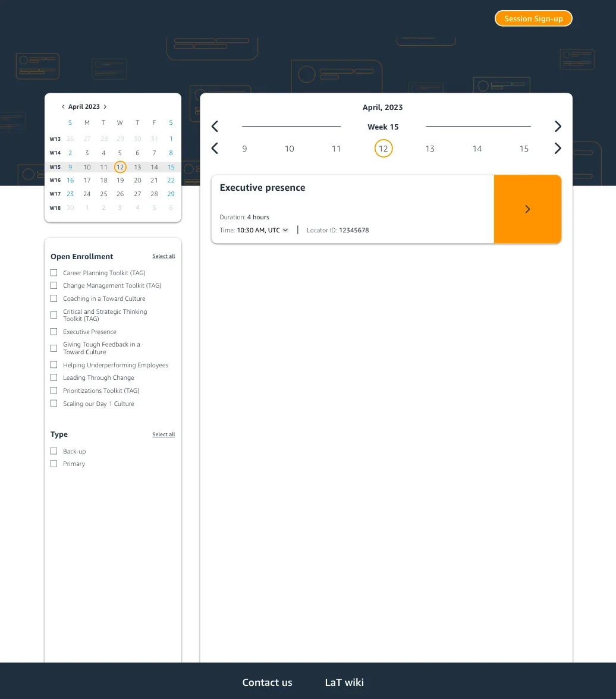The width and height of the screenshot is (616, 699).
Task: Select Helping Underperforming Employees checkbox
Action: point(54,365)
